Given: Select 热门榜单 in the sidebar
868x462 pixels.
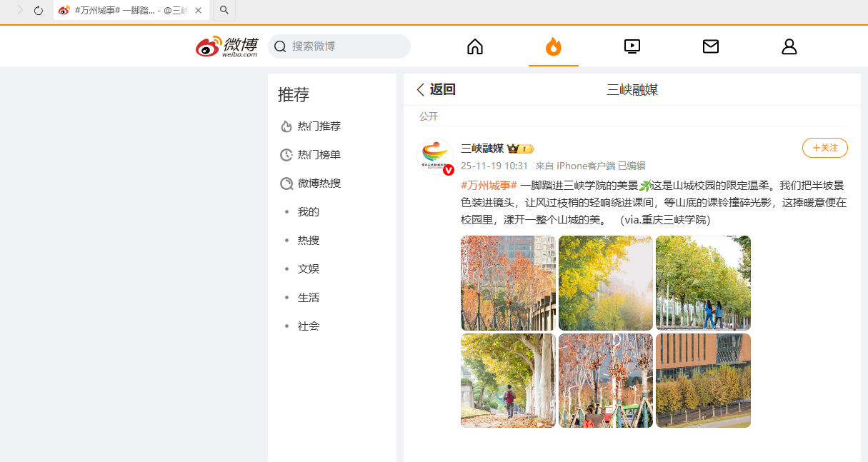Looking at the screenshot, I should coord(319,155).
